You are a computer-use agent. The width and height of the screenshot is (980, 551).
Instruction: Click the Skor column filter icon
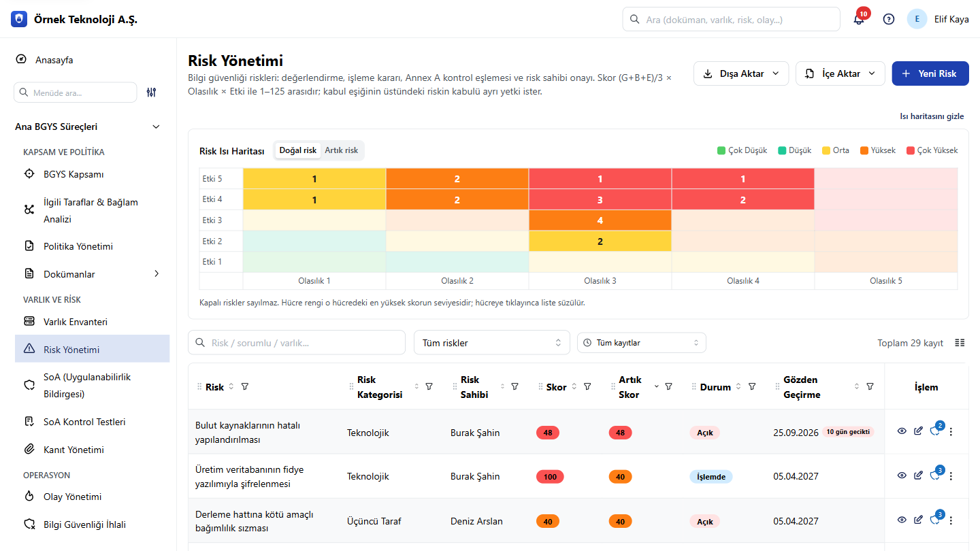coord(587,387)
